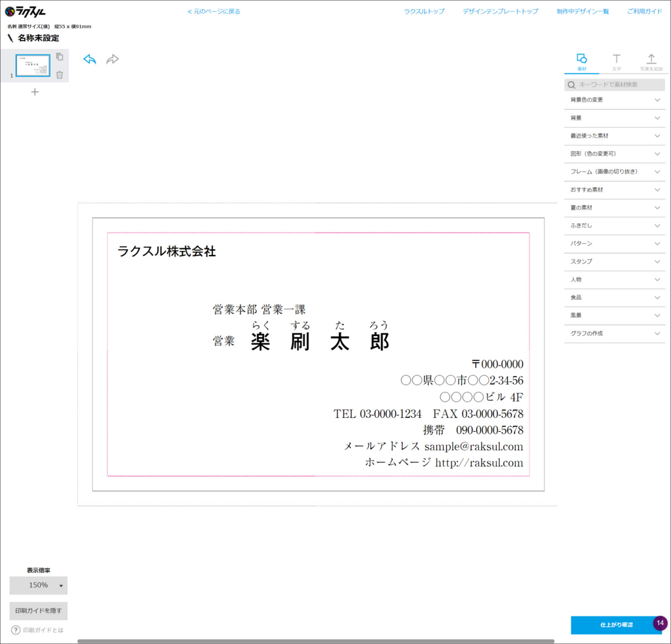Click the magnifier icon in the search box
The width and height of the screenshot is (671, 644).
coord(571,85)
